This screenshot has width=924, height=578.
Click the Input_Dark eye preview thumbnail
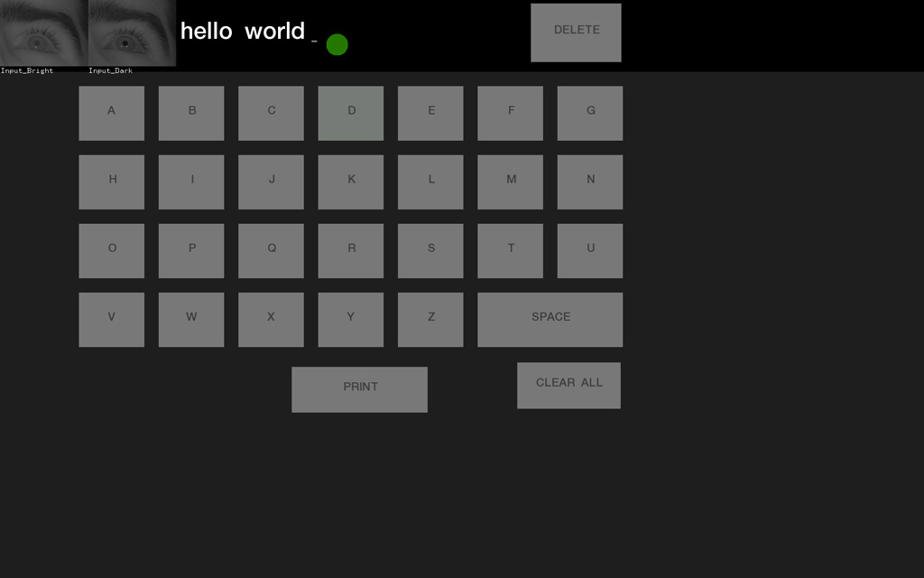tap(131, 32)
